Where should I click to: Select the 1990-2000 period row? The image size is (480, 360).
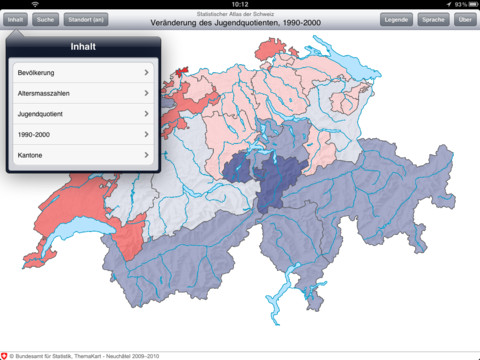point(83,135)
